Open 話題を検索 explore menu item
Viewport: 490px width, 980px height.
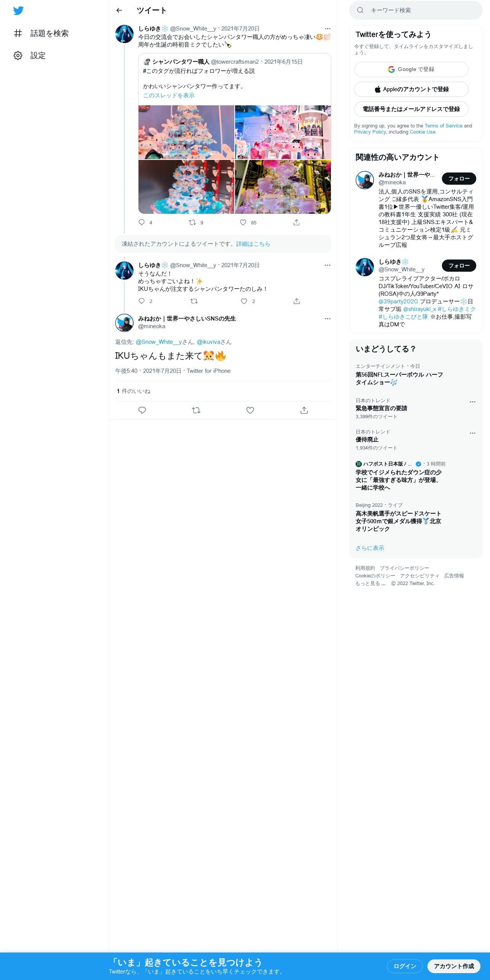point(41,34)
